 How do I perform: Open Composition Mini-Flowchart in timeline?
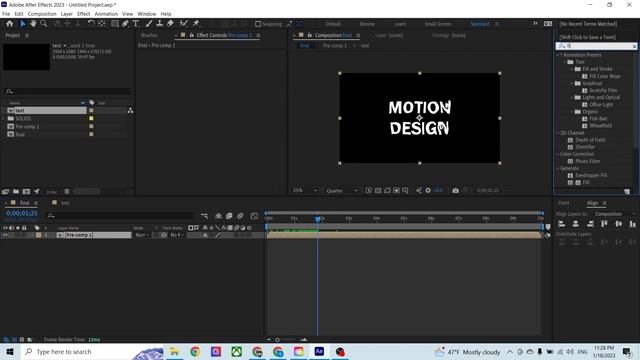(x=204, y=216)
